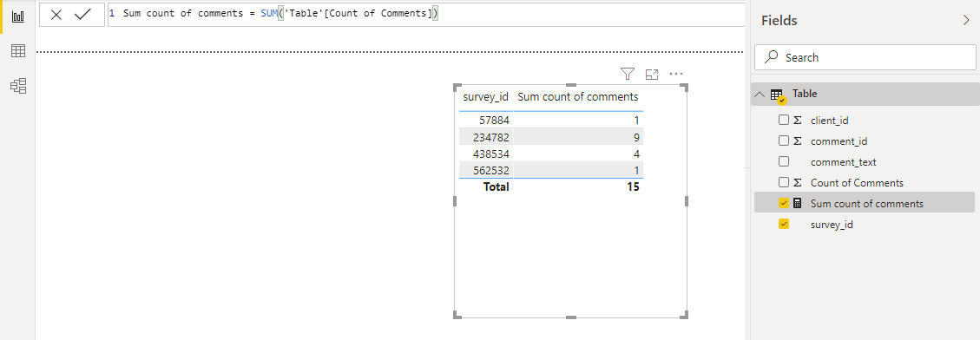Select the comment_id field name
The width and height of the screenshot is (980, 340).
[x=839, y=141]
